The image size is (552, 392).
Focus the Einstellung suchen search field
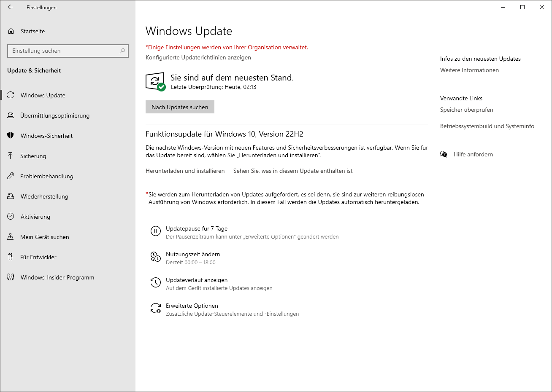pos(68,51)
